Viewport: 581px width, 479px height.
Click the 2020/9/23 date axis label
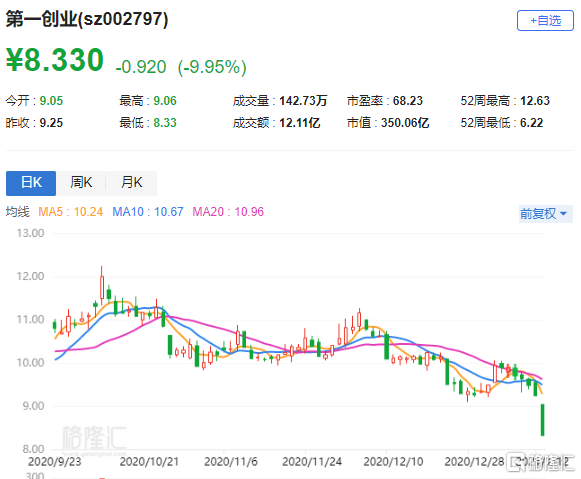(54, 462)
